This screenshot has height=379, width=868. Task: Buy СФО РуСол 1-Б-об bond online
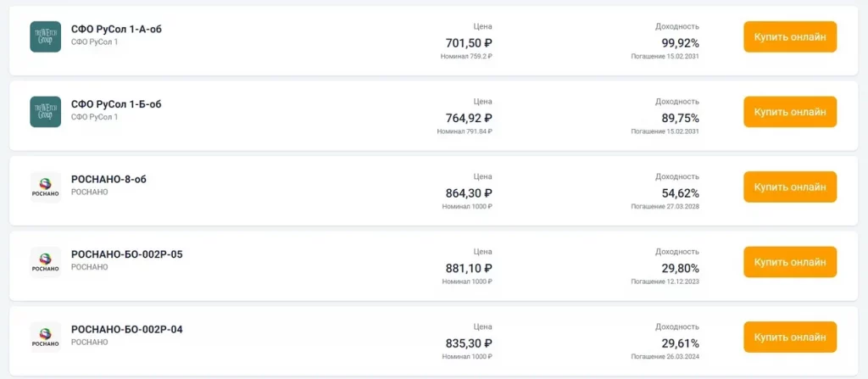[789, 112]
